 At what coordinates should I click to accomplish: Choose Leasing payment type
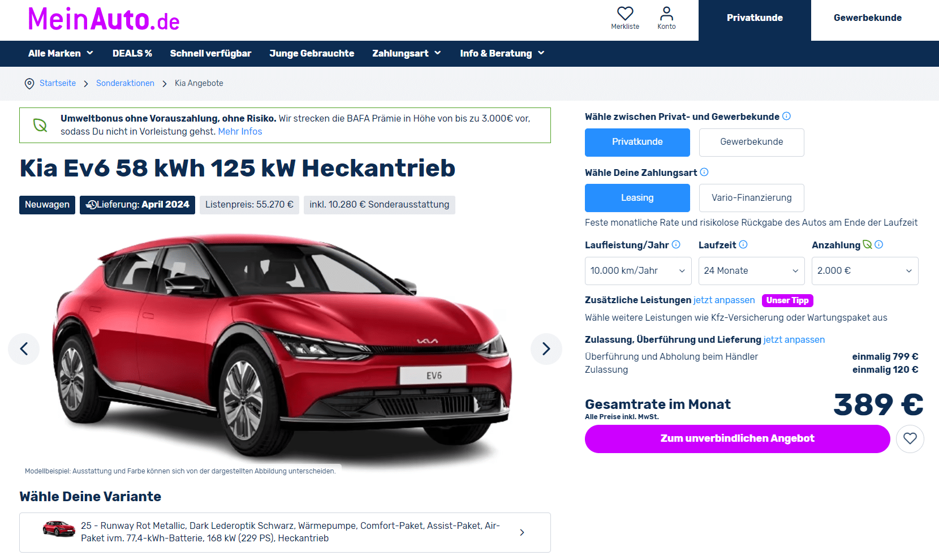pos(638,198)
